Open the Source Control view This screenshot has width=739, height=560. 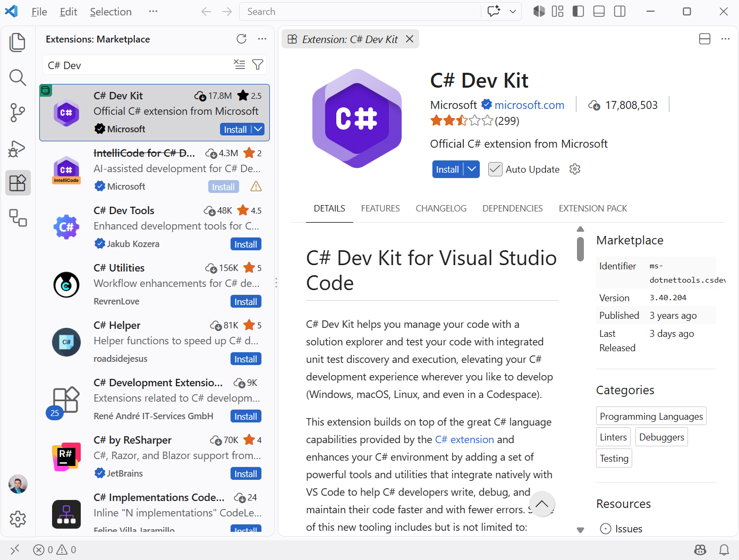click(x=18, y=113)
